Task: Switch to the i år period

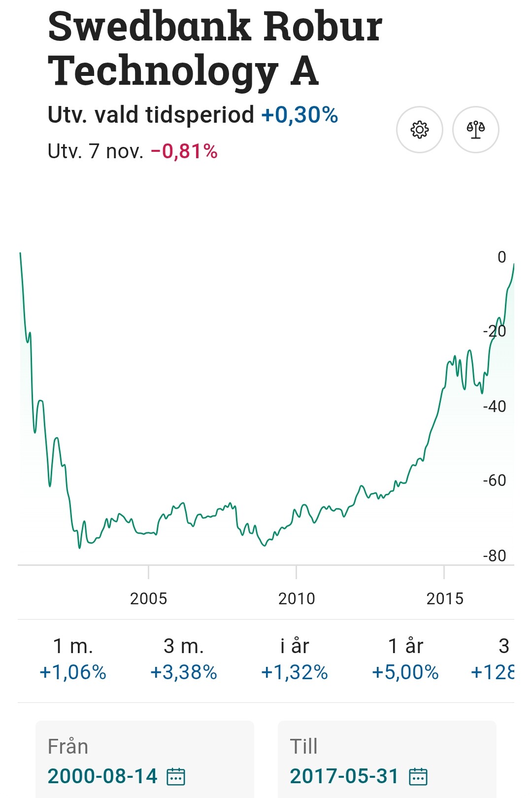Action: pyautogui.click(x=295, y=659)
